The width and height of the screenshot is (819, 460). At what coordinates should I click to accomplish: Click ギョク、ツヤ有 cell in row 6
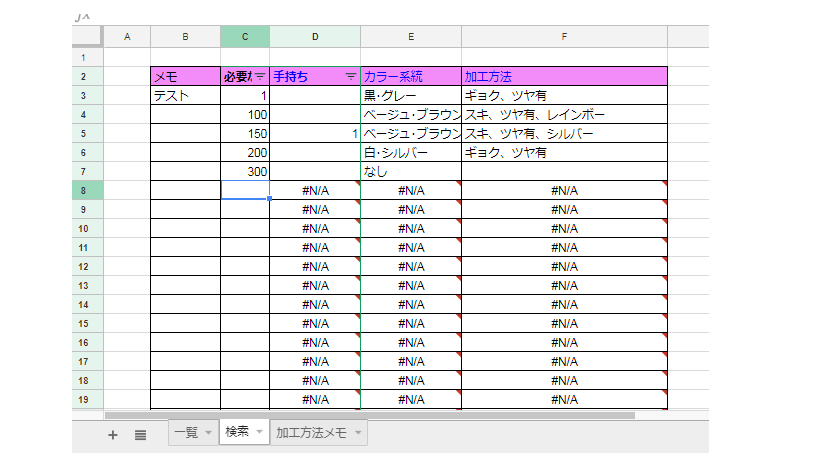[564, 152]
